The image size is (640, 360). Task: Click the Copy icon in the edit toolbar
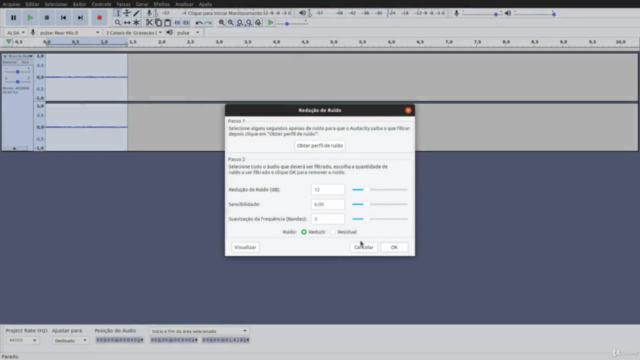pos(158,22)
